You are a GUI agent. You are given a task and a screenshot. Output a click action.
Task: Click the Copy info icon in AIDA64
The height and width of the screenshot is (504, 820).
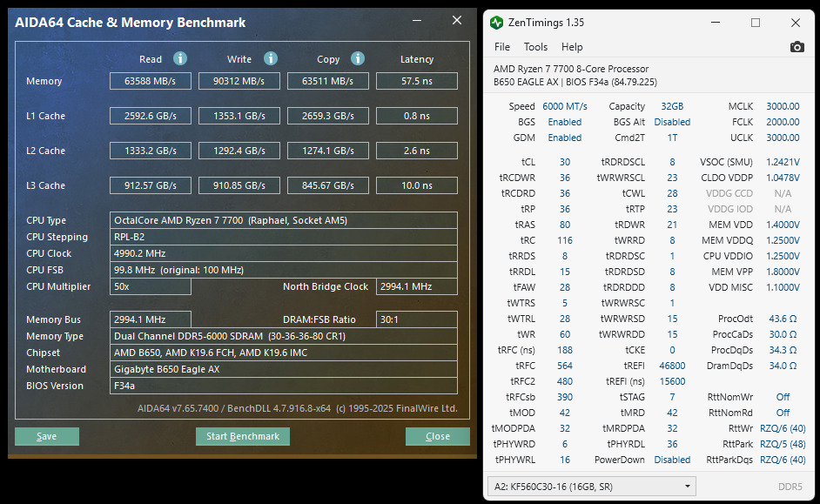[358, 58]
